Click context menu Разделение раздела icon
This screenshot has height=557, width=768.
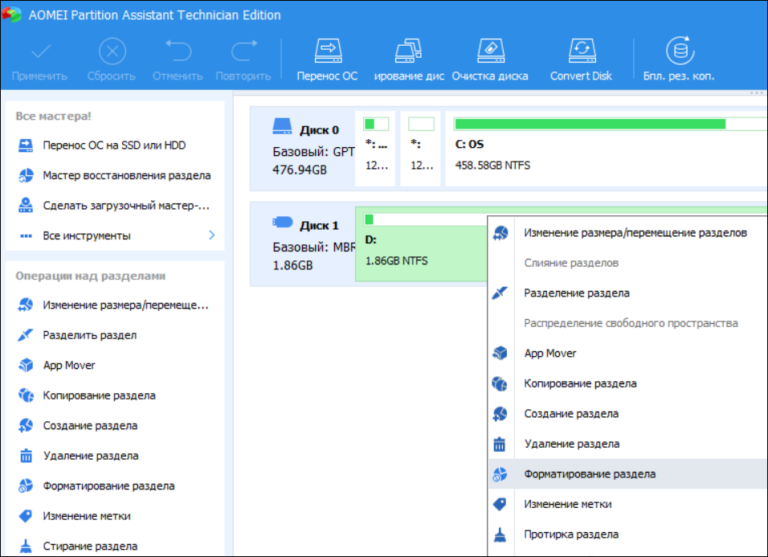pyautogui.click(x=500, y=293)
